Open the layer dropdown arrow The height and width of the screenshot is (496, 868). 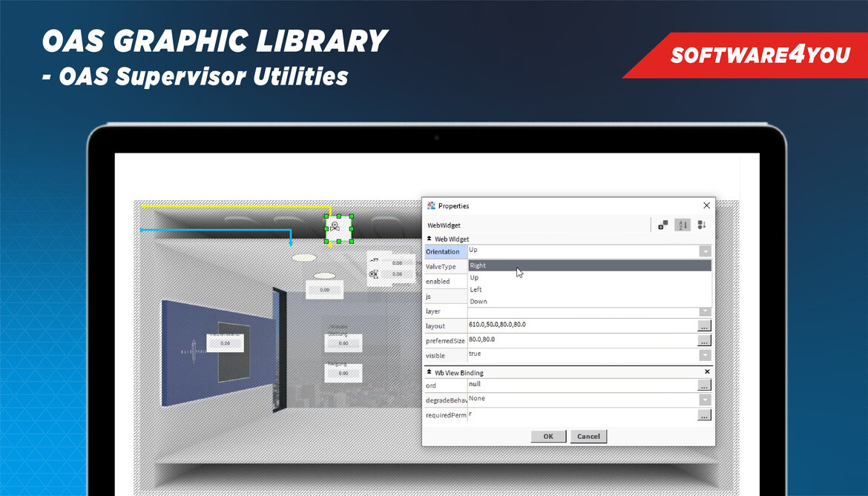point(705,311)
